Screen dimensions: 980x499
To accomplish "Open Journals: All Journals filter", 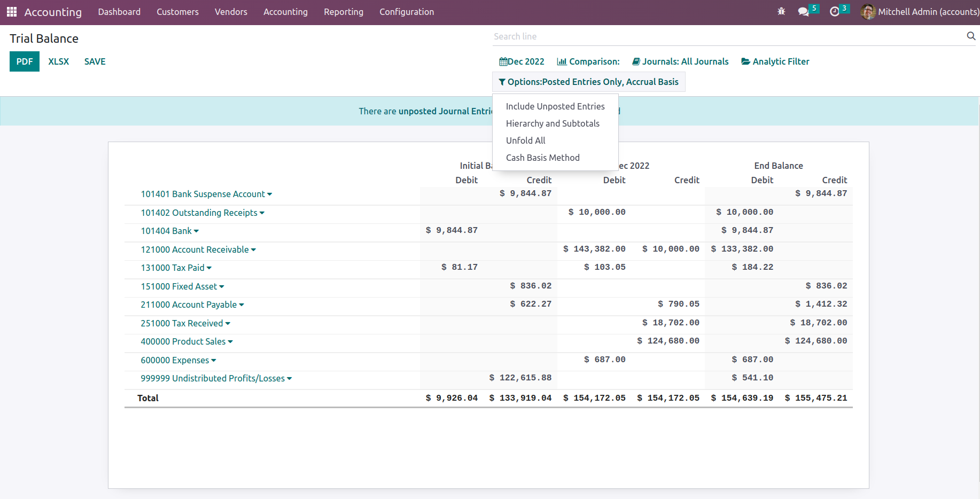I will [x=680, y=61].
